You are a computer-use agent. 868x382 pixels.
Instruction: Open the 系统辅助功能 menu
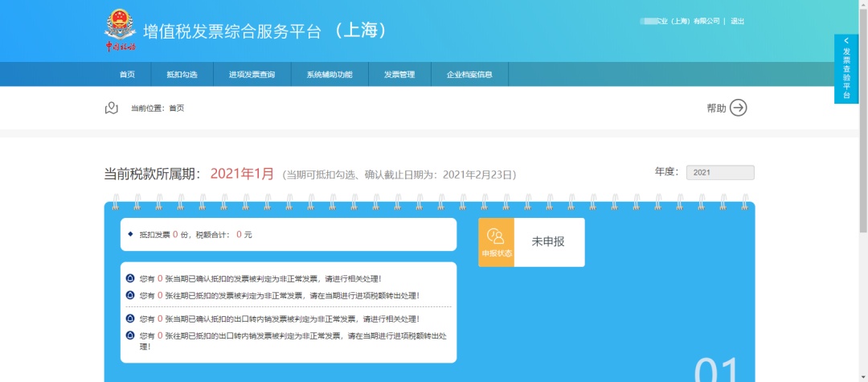[x=329, y=75]
